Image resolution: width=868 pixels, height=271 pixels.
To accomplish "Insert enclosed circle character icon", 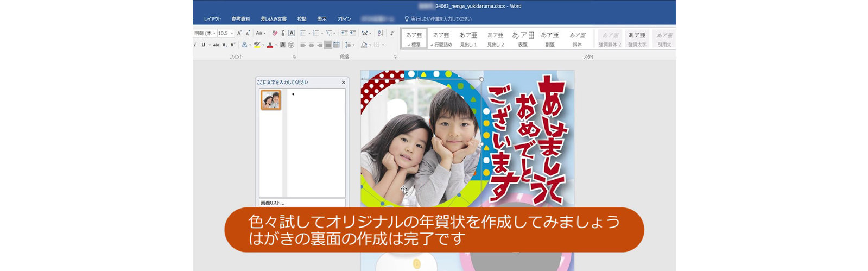I will coord(291,45).
